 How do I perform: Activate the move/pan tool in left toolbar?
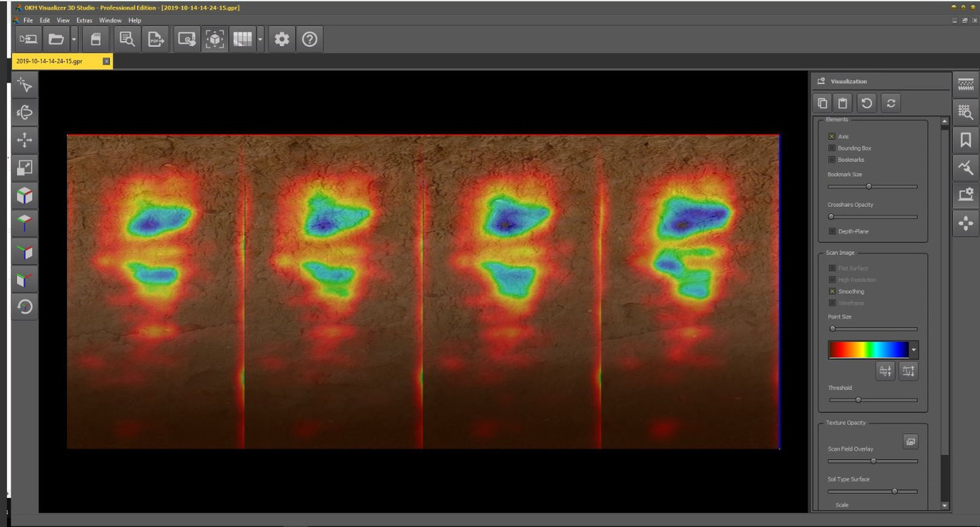pos(24,140)
